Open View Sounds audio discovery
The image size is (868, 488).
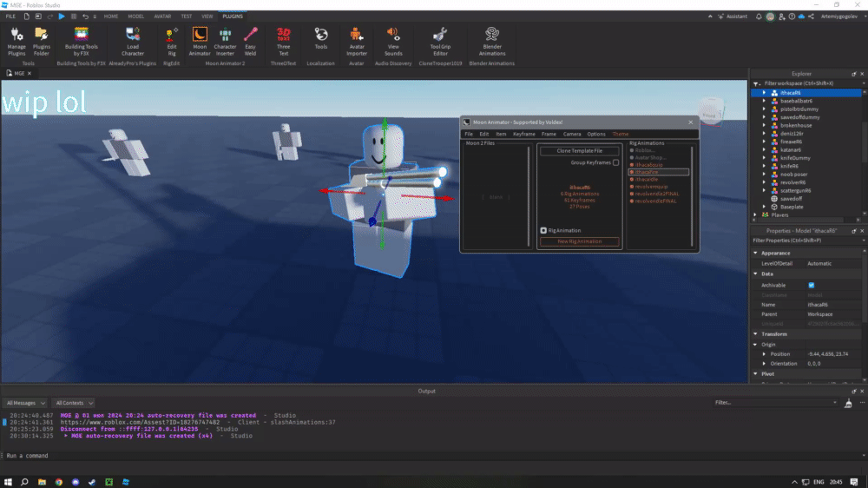(x=393, y=42)
